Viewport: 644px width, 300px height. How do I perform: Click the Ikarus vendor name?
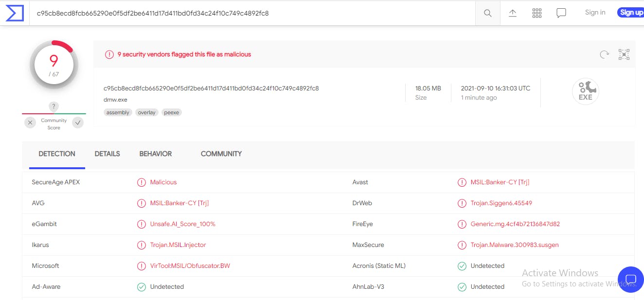tap(40, 245)
